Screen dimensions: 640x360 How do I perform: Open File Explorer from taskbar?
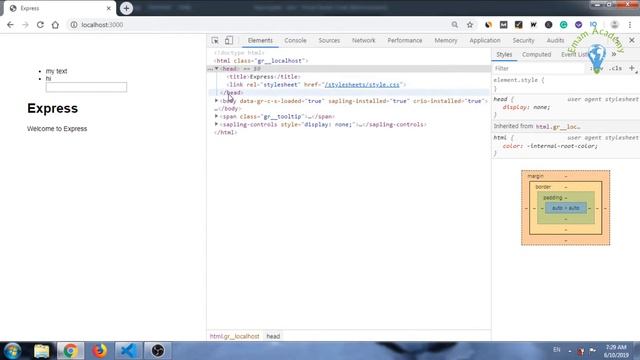(x=42, y=351)
